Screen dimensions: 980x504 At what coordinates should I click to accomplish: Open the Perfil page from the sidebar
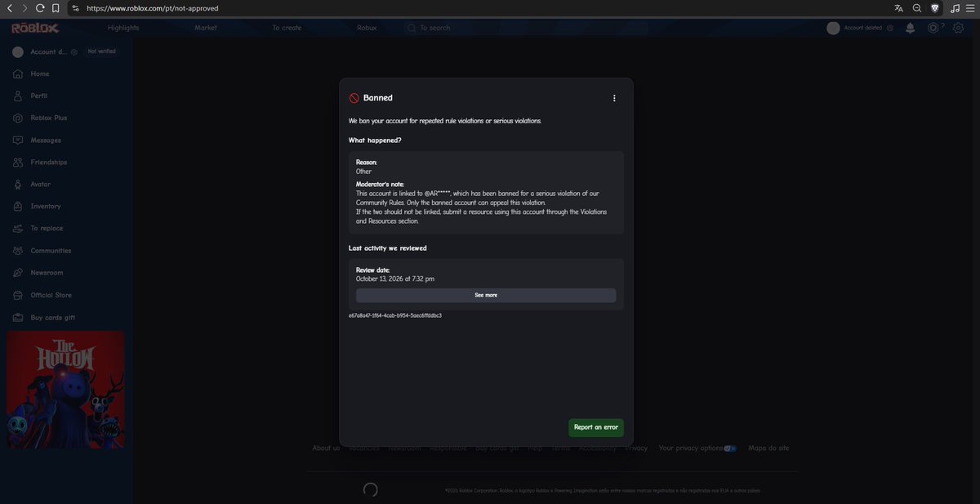(39, 96)
